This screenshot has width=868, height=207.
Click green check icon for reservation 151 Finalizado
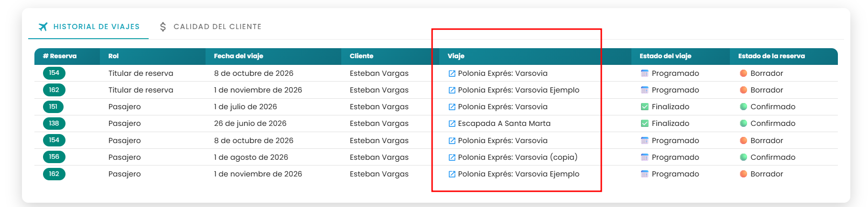point(644,107)
